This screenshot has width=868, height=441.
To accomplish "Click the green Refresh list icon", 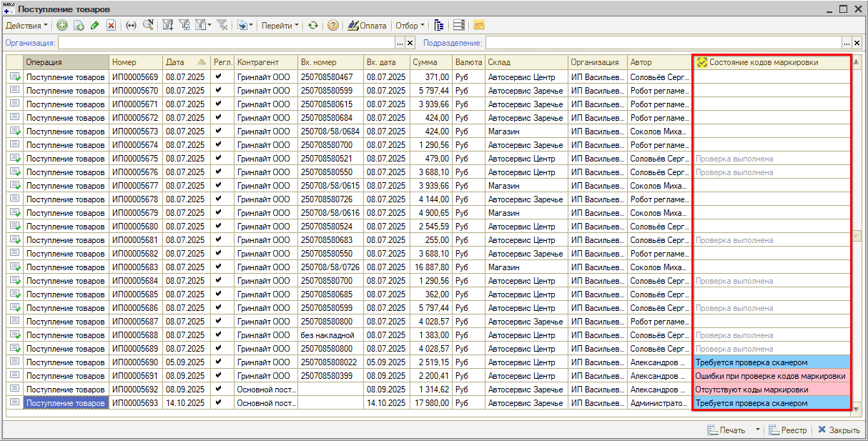I will (313, 26).
